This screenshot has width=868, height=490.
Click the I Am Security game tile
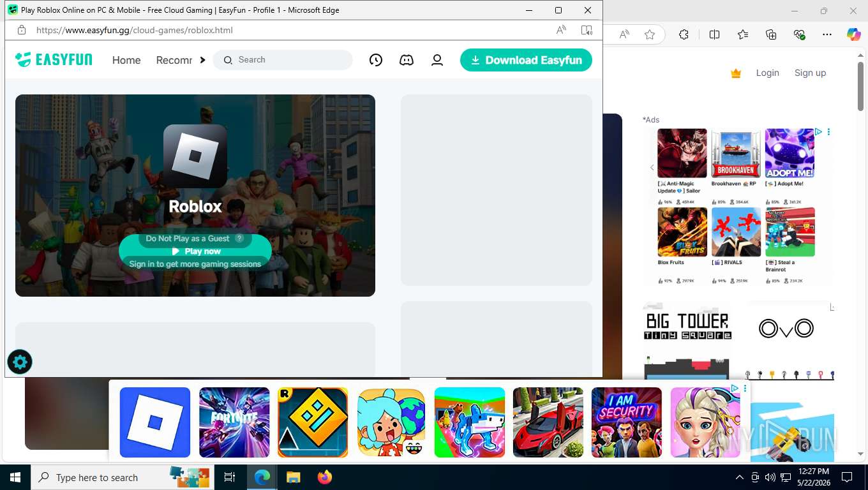(x=627, y=422)
